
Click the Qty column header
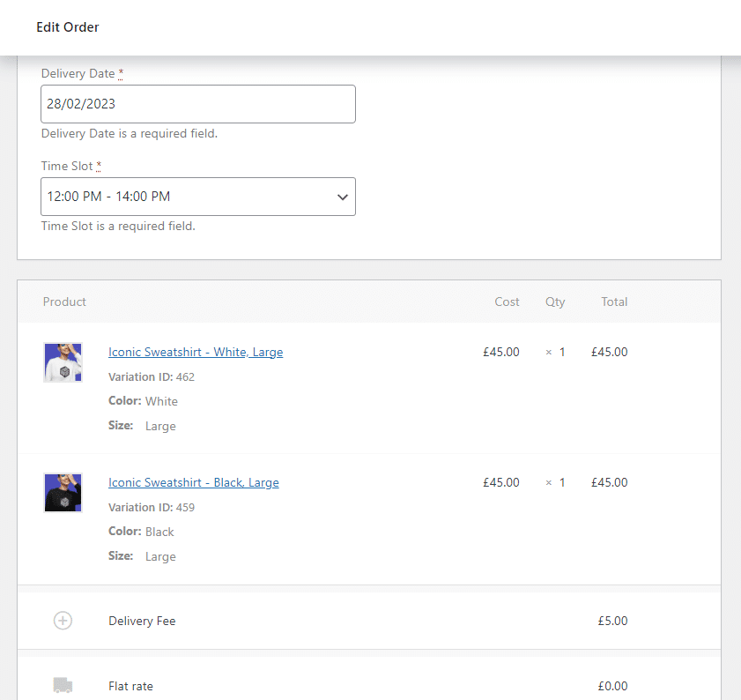tap(555, 302)
